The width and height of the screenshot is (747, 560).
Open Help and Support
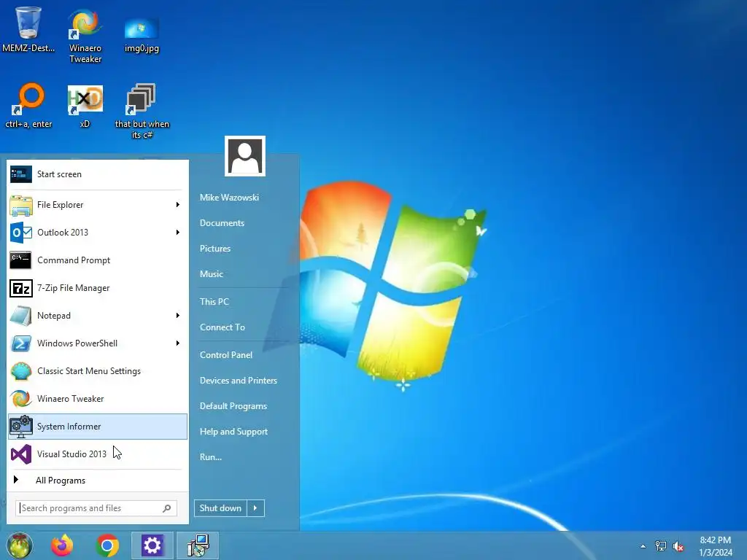pyautogui.click(x=233, y=432)
